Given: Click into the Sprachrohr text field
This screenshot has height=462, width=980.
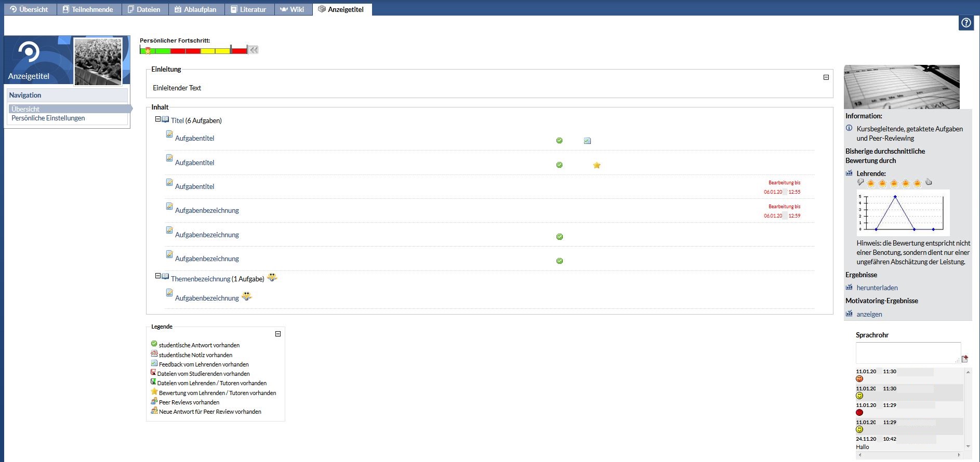Looking at the screenshot, I should coord(907,352).
